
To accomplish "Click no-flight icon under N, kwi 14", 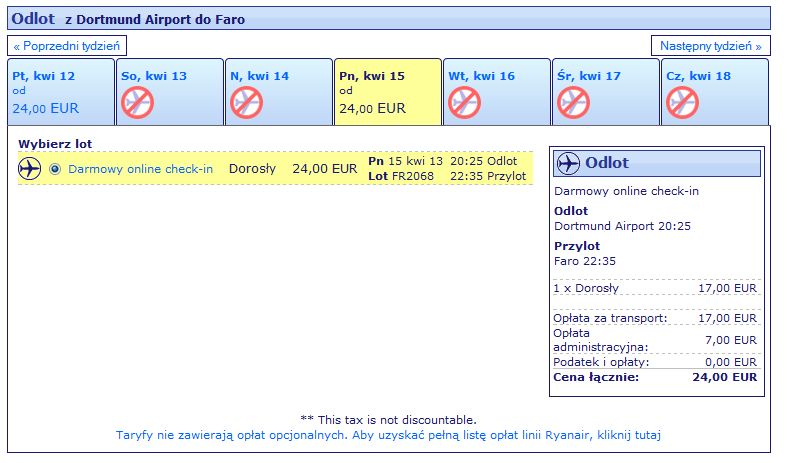I will [246, 102].
